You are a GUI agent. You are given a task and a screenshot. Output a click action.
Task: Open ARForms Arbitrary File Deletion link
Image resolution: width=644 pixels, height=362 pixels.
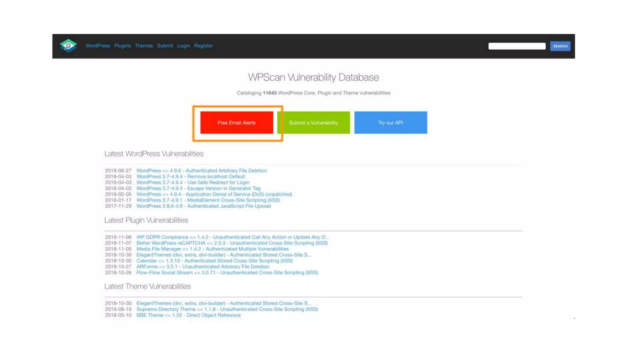point(203,267)
